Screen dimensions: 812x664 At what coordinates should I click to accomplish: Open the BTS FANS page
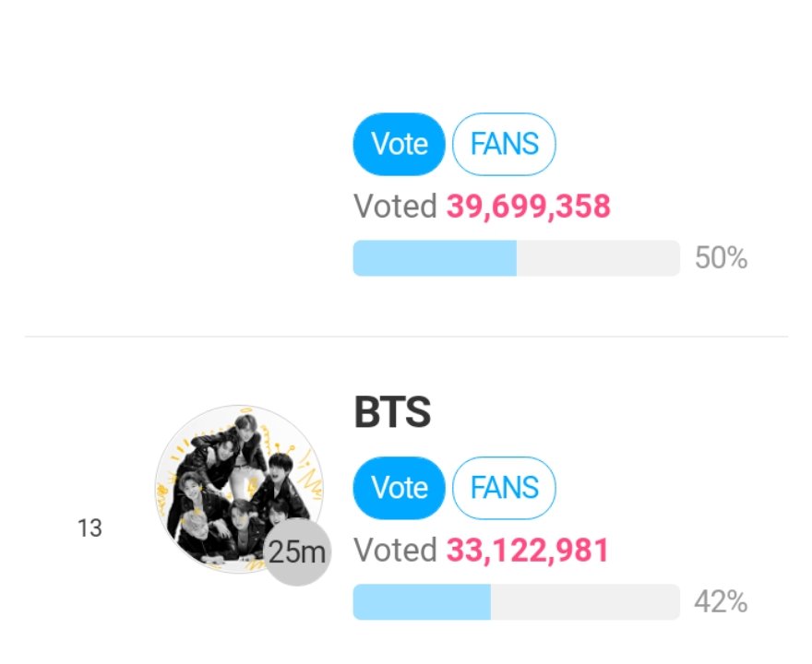coord(504,488)
